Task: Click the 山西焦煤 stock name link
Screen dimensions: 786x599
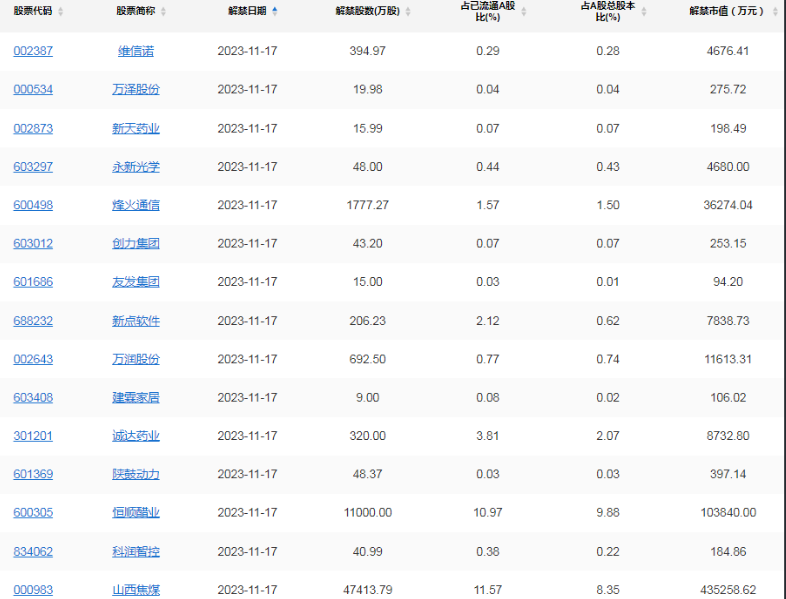Action: click(136, 590)
